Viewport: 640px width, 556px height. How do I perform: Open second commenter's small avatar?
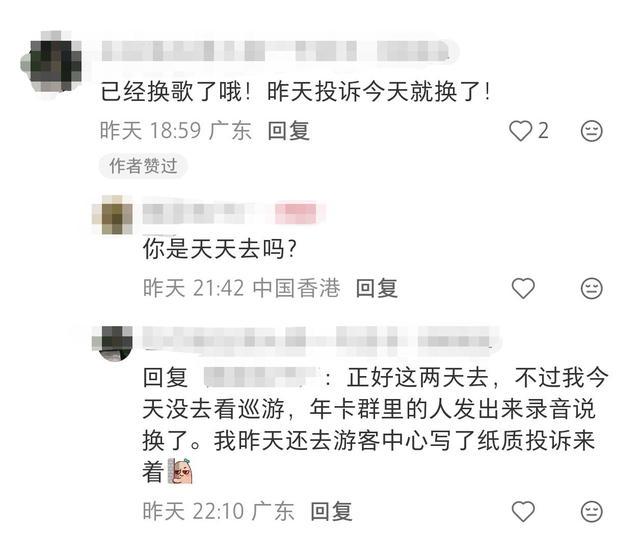click(x=112, y=215)
